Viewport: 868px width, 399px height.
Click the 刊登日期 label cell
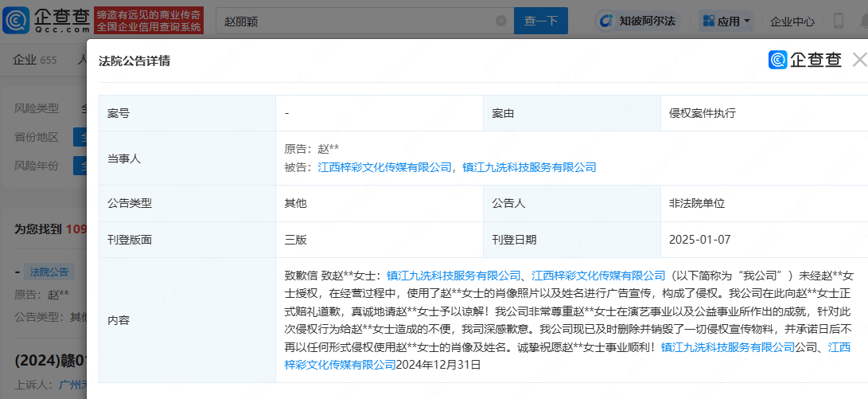tap(572, 240)
